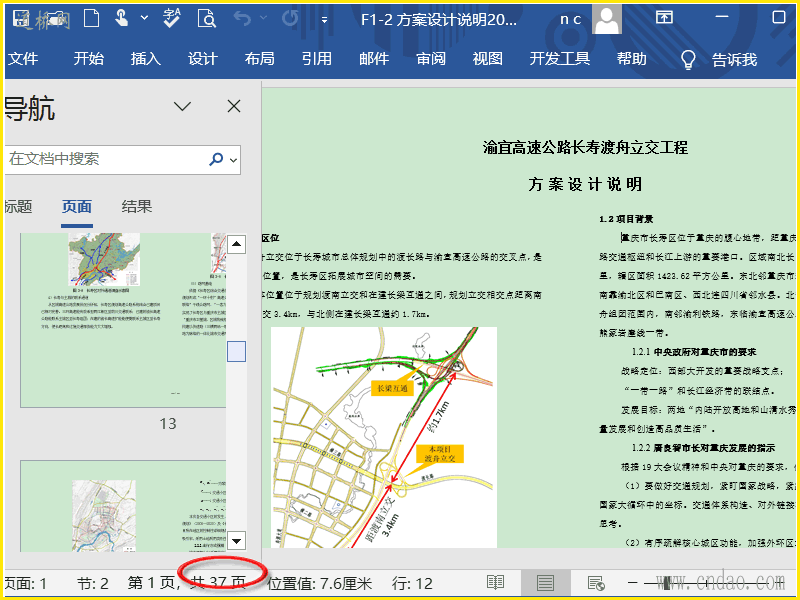Viewport: 800px width, 600px height.
Task: Click the 告诉我 search text
Action: [x=734, y=60]
